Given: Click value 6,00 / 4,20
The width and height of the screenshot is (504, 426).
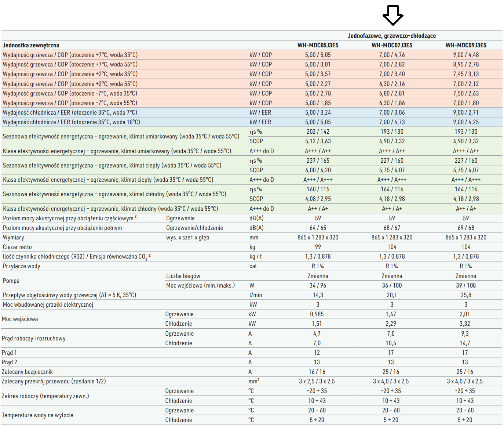Looking at the screenshot, I should 318,170.
